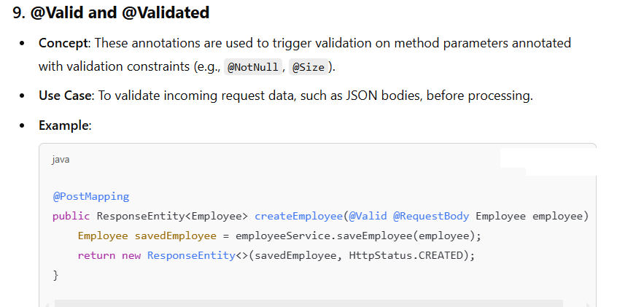644x307 pixels.
Task: Click the 'return' keyword in the code
Action: 96,256
